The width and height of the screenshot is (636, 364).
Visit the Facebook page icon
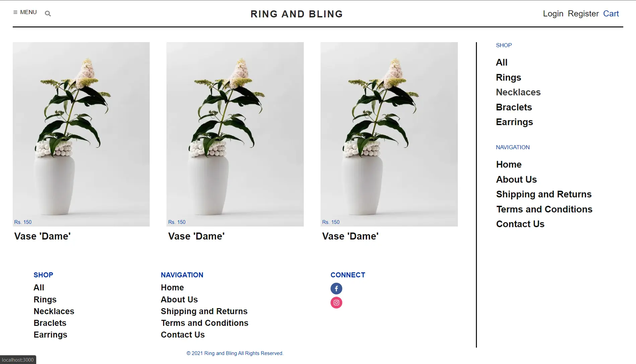pos(336,288)
